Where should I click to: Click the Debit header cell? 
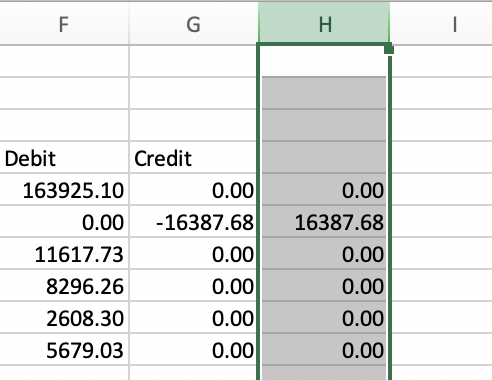point(64,157)
